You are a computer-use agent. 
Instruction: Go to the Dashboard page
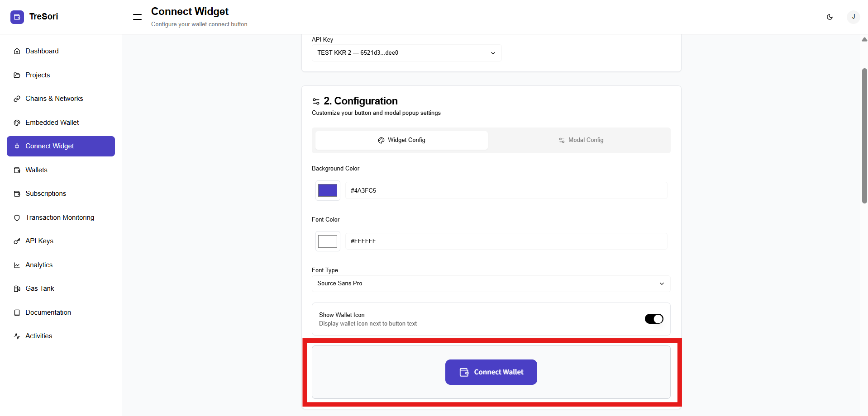pyautogui.click(x=42, y=51)
